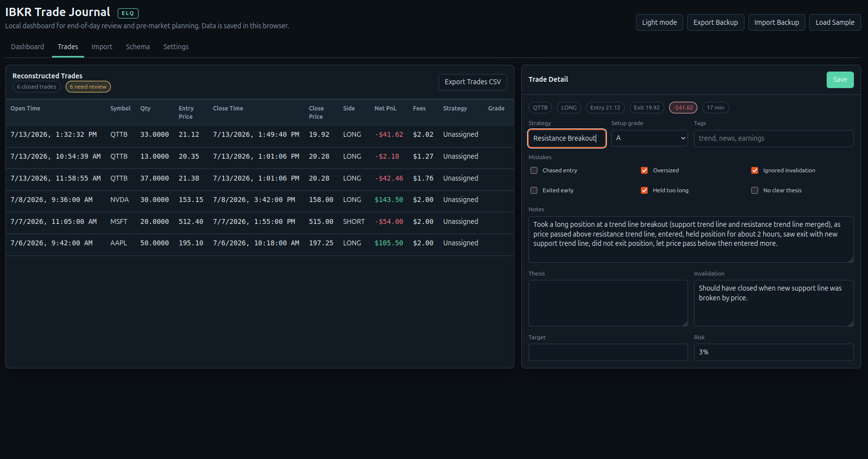Click the Target input field

pos(608,352)
